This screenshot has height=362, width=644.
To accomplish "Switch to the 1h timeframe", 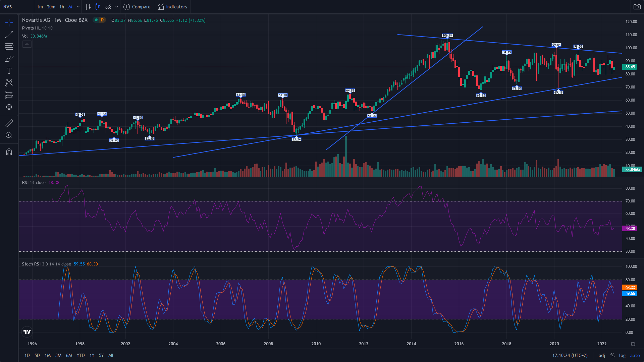I will (62, 7).
